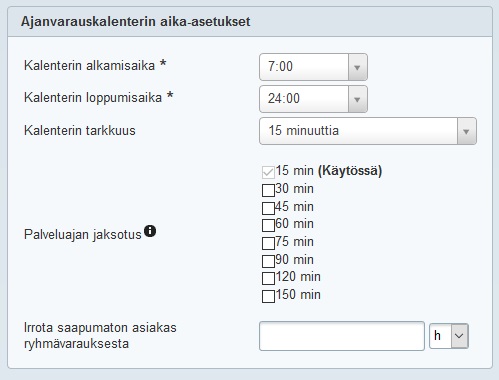The width and height of the screenshot is (499, 380).
Task: Click the 7:00 start time value
Action: (280, 66)
